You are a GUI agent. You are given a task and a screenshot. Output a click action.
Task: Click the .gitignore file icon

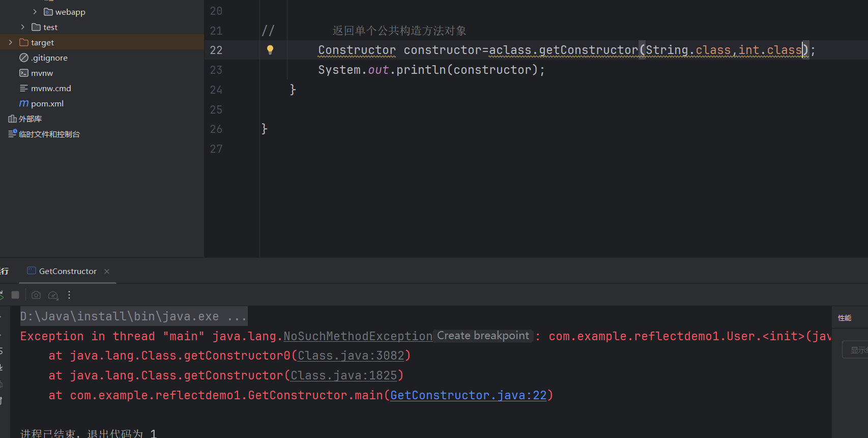tap(24, 58)
